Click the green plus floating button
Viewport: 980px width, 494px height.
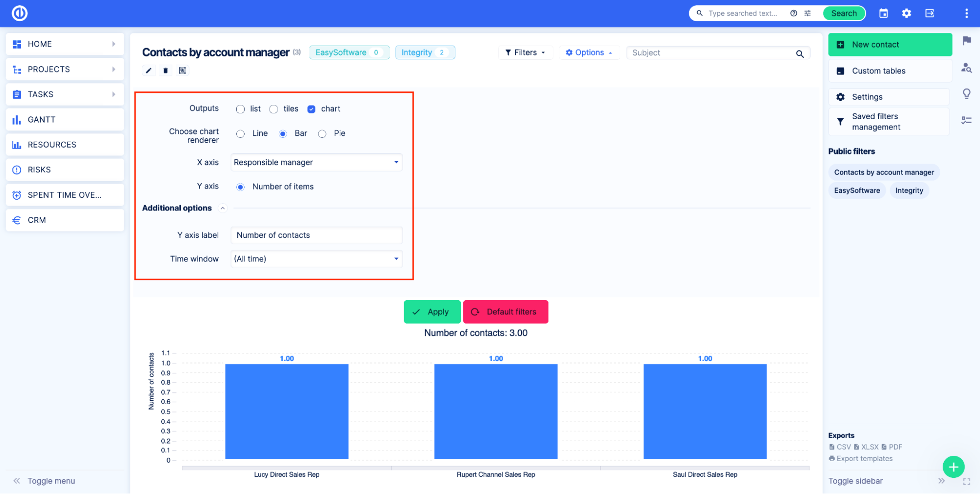pyautogui.click(x=953, y=467)
